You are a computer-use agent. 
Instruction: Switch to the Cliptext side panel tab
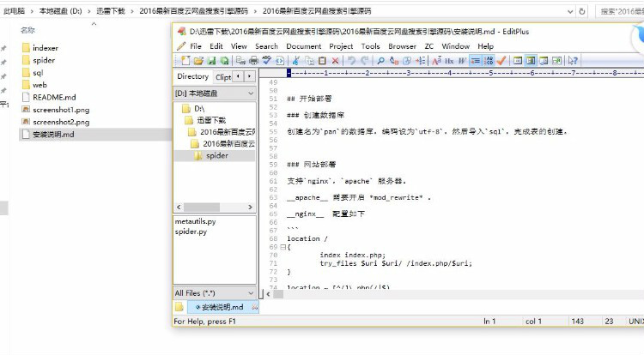[223, 76]
